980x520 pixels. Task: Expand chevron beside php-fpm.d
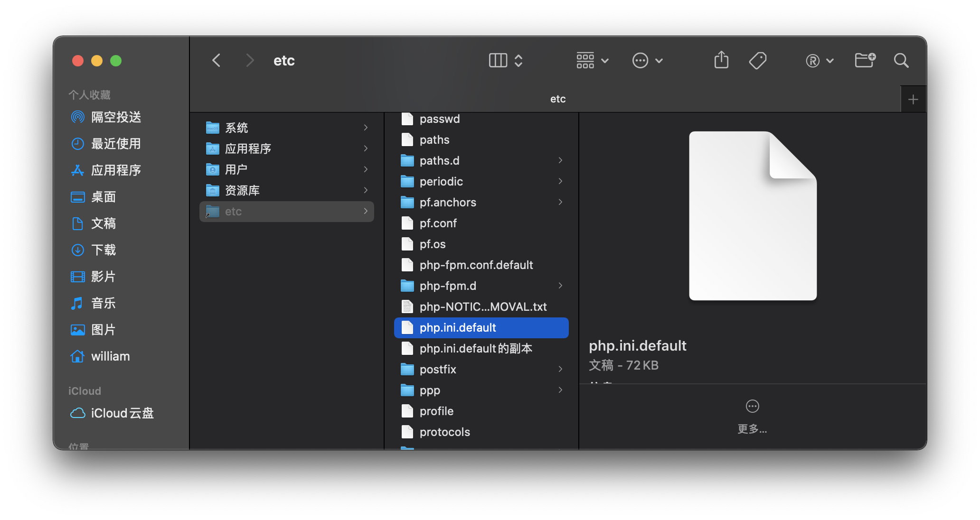coord(560,286)
